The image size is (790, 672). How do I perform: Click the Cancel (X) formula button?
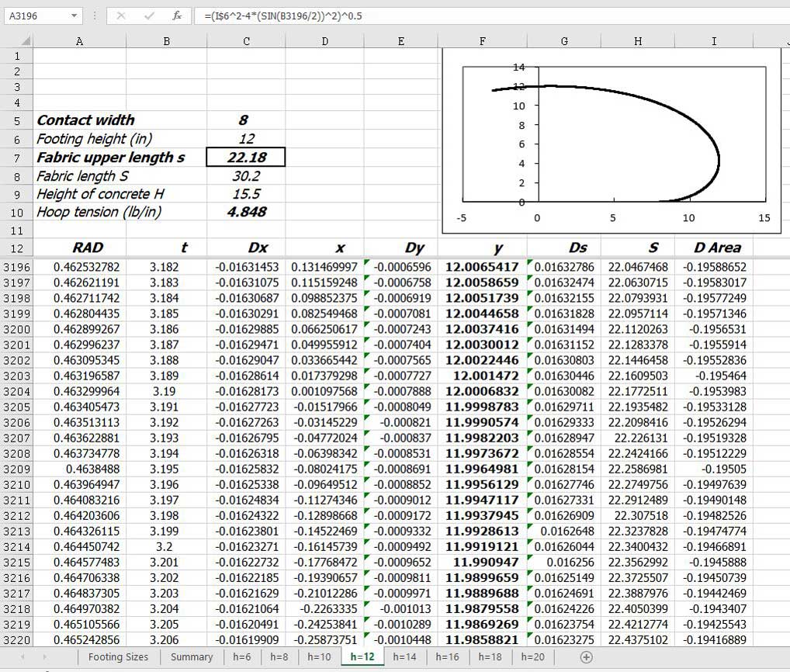pyautogui.click(x=121, y=16)
